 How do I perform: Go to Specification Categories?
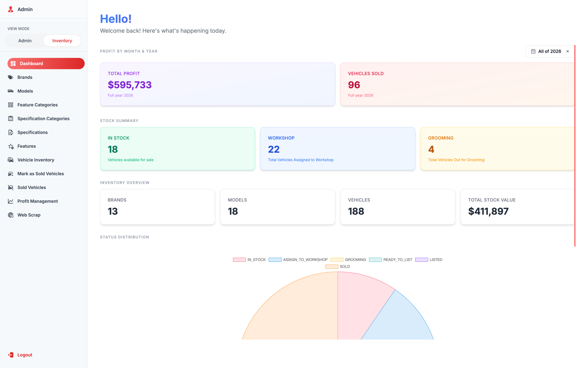point(46,118)
